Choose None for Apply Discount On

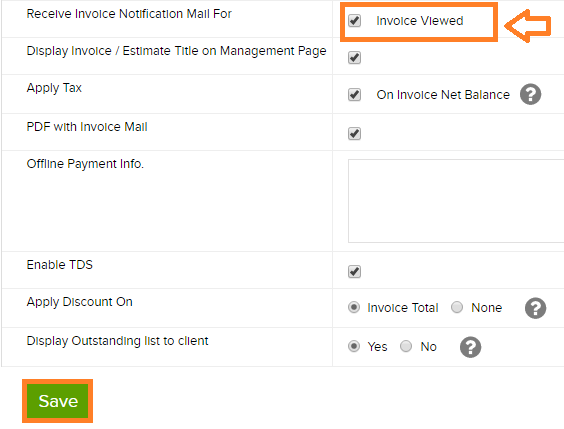click(457, 307)
